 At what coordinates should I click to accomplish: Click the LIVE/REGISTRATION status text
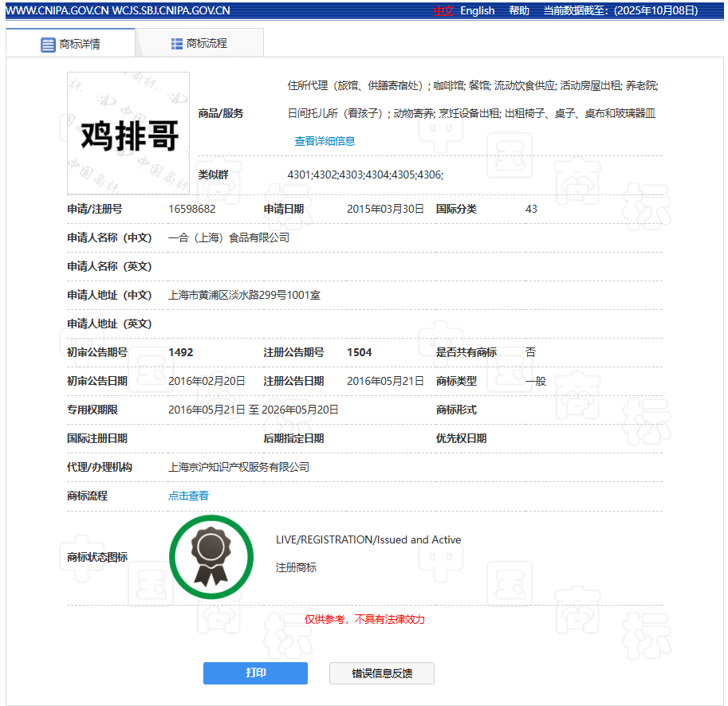pos(368,539)
